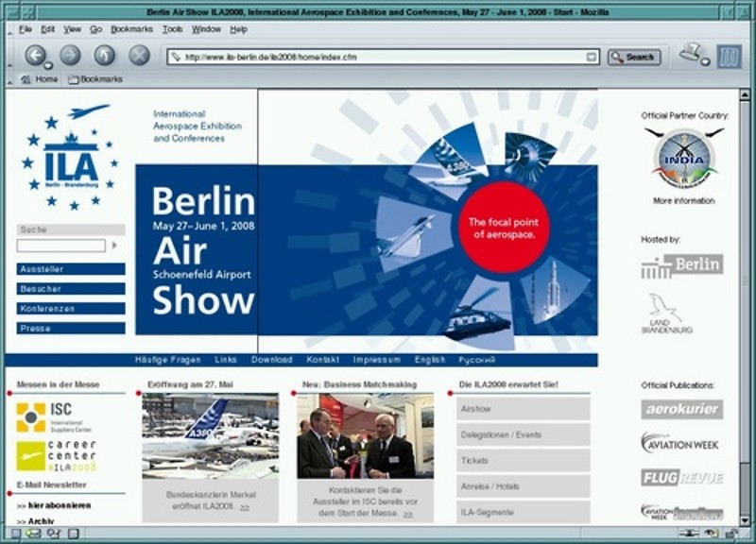Image resolution: width=756 pixels, height=544 pixels.
Task: Open the Back button history dropdown
Action: [x=48, y=65]
